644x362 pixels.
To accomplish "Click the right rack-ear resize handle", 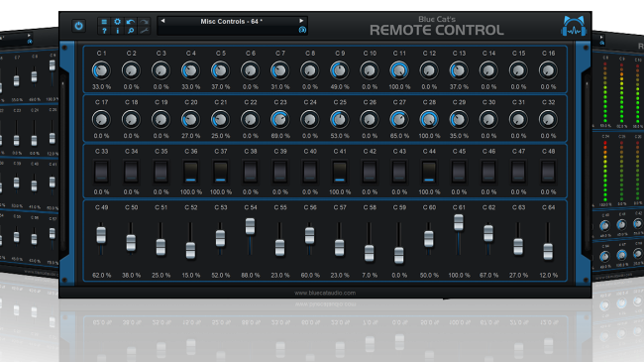I will tap(587, 162).
